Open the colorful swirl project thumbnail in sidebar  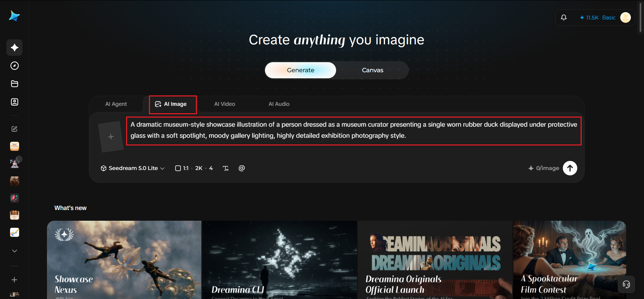(x=14, y=198)
